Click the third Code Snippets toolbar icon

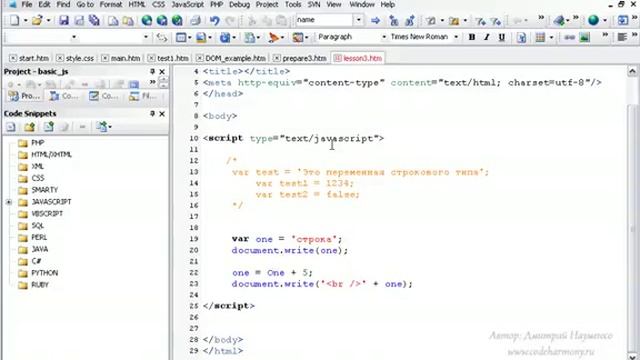pos(49,127)
